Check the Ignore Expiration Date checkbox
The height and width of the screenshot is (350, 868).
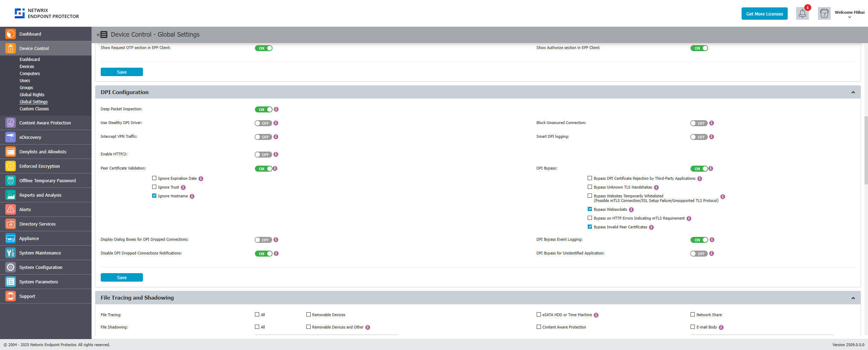(154, 178)
